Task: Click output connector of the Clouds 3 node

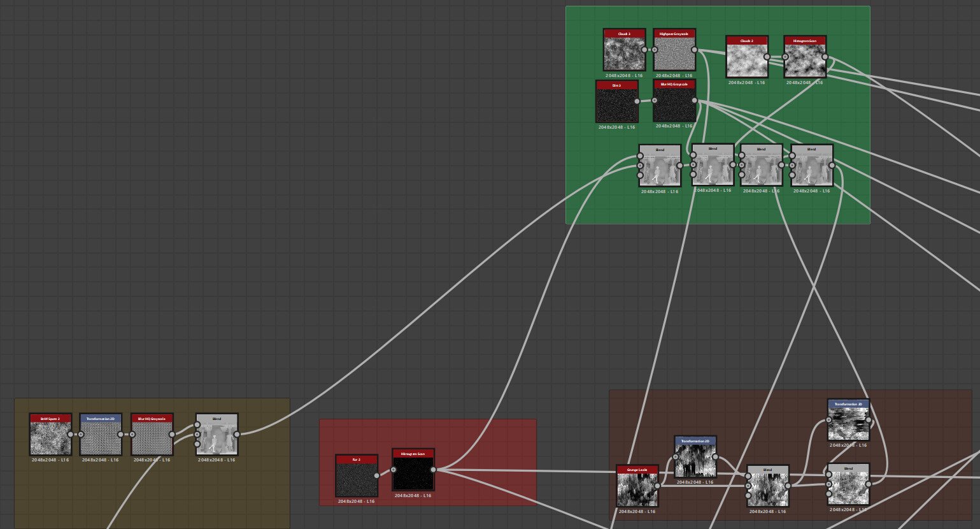Action: [x=644, y=50]
